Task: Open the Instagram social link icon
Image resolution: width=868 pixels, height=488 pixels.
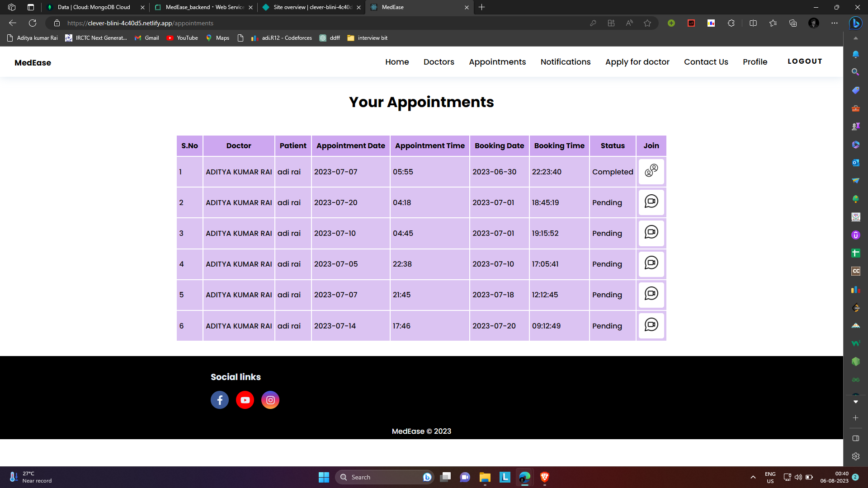Action: pos(270,400)
